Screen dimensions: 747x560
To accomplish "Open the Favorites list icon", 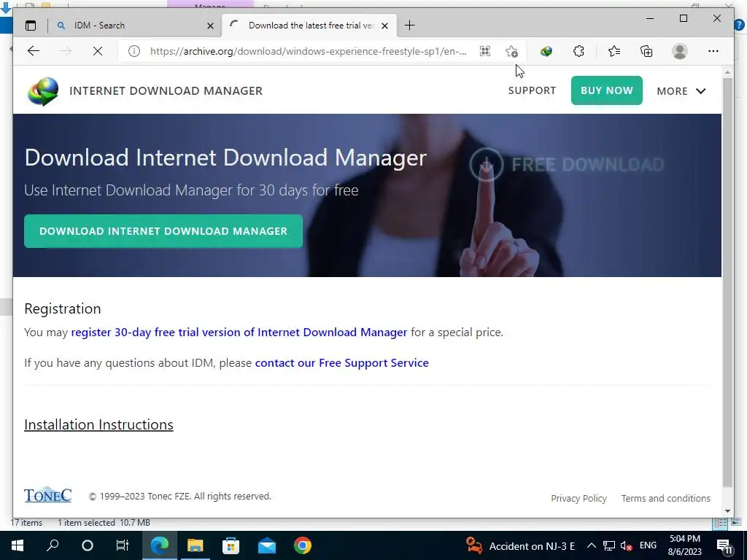I will pyautogui.click(x=614, y=51).
